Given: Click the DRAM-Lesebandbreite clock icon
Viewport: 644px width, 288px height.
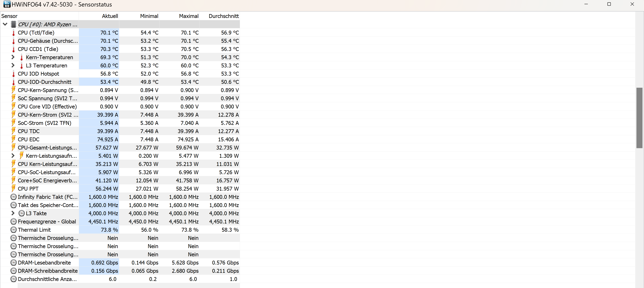Looking at the screenshot, I should [x=13, y=263].
